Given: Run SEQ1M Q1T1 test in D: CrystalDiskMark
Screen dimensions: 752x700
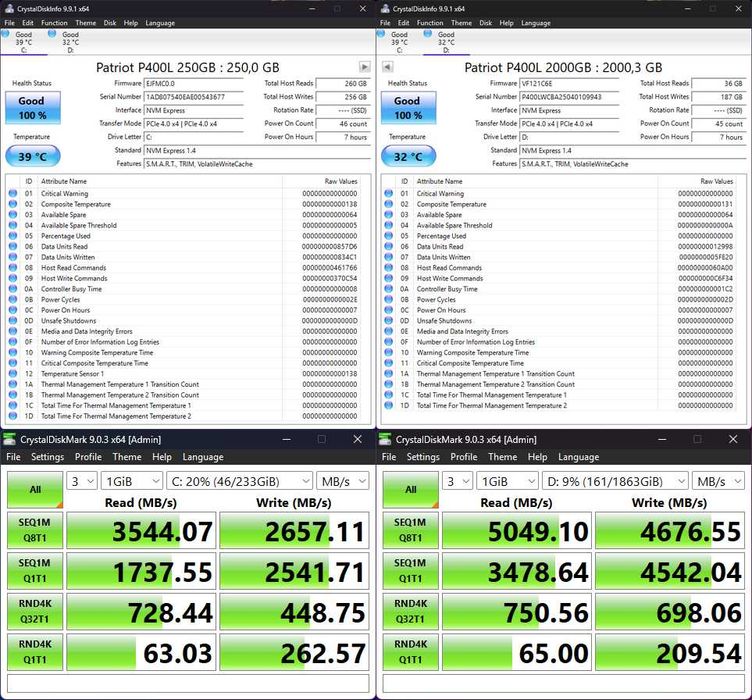Looking at the screenshot, I should point(411,571).
